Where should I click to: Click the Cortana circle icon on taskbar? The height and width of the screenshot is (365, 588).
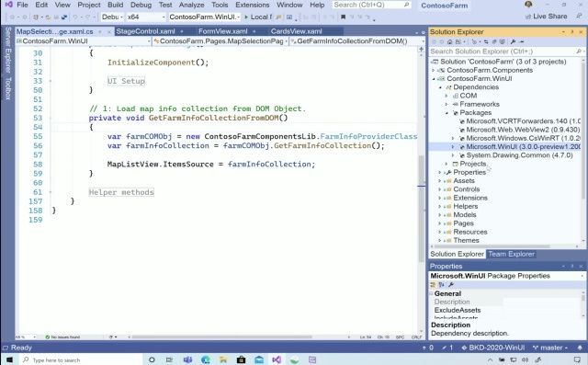coord(152,359)
